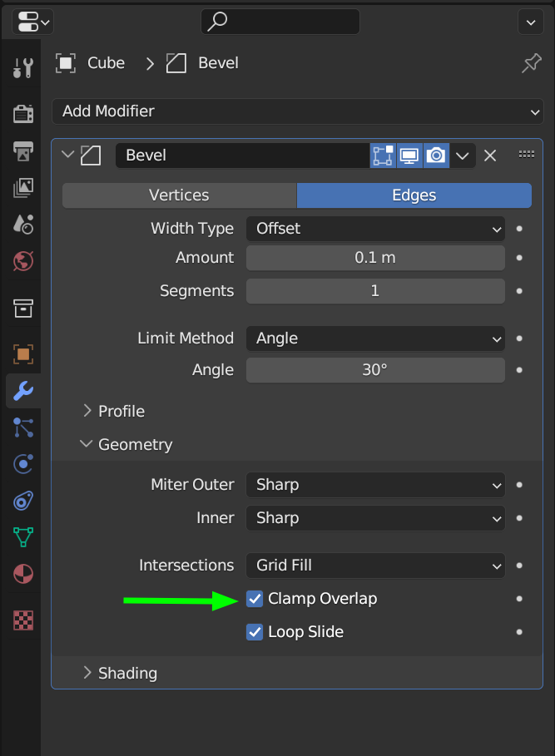Open the Object Data green mesh icon

click(23, 537)
